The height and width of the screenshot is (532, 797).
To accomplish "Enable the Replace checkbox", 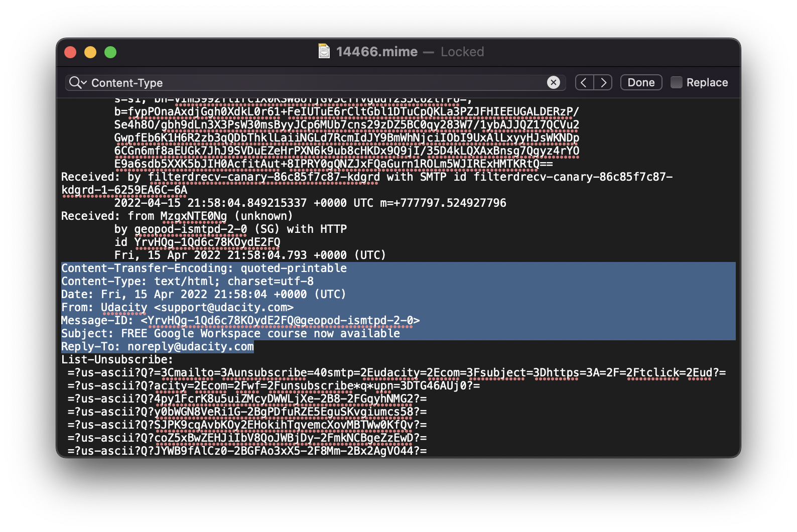I will pos(676,82).
